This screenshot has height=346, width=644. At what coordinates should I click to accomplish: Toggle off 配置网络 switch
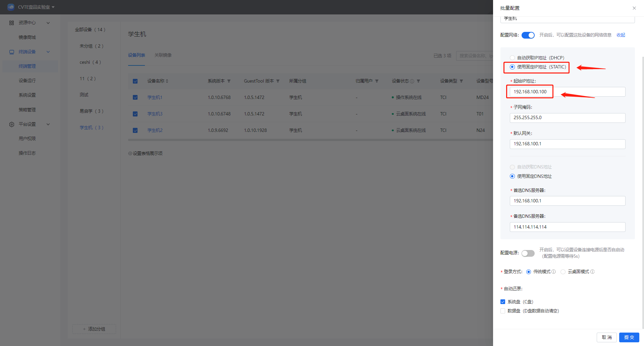click(528, 35)
